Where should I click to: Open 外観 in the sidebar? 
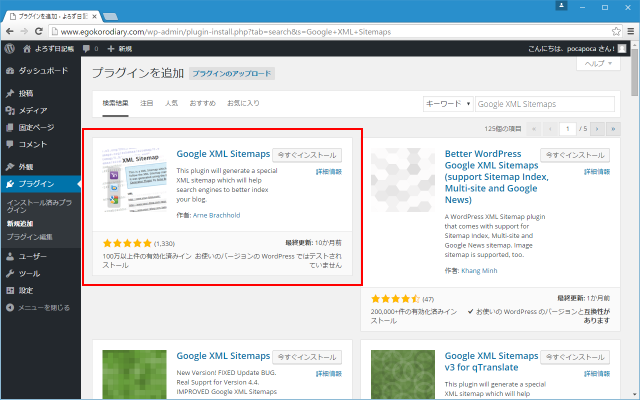pyautogui.click(x=40, y=167)
